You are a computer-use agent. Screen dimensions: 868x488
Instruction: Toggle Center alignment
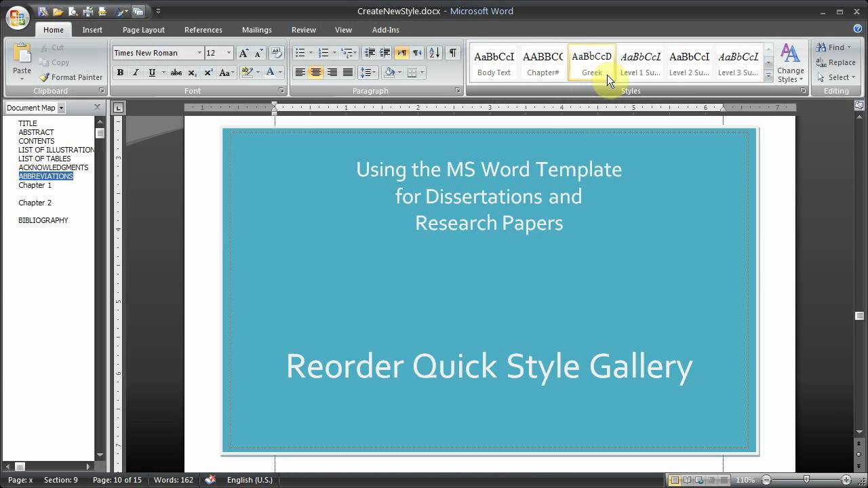(x=316, y=73)
